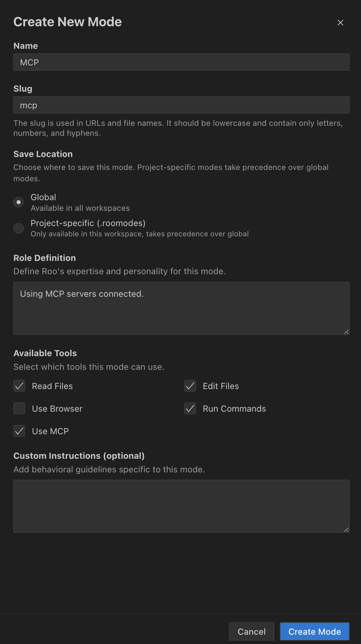Click the Name input field containing MCP
Screen dimensions: 361x644
(181, 62)
